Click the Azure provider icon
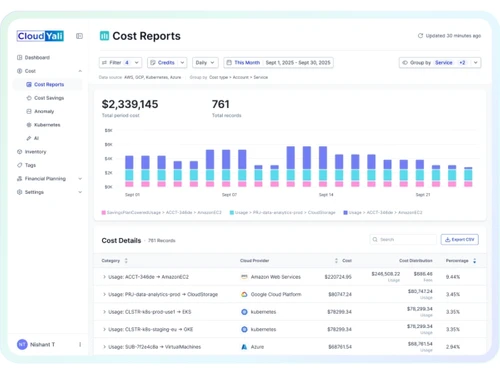Screen dimensions: 500x375 [x=244, y=347]
